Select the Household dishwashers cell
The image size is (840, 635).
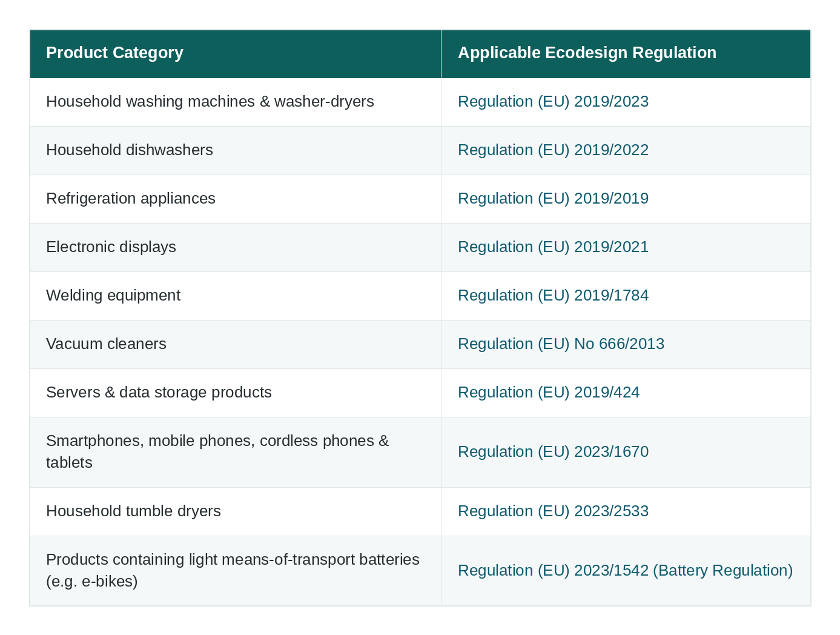point(236,150)
